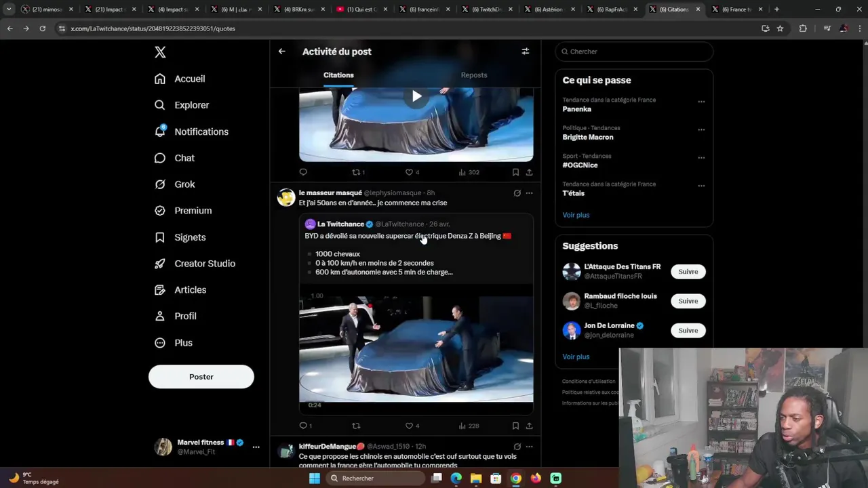This screenshot has height=488, width=868.
Task: Switch to the Reposts tab
Action: [x=474, y=75]
